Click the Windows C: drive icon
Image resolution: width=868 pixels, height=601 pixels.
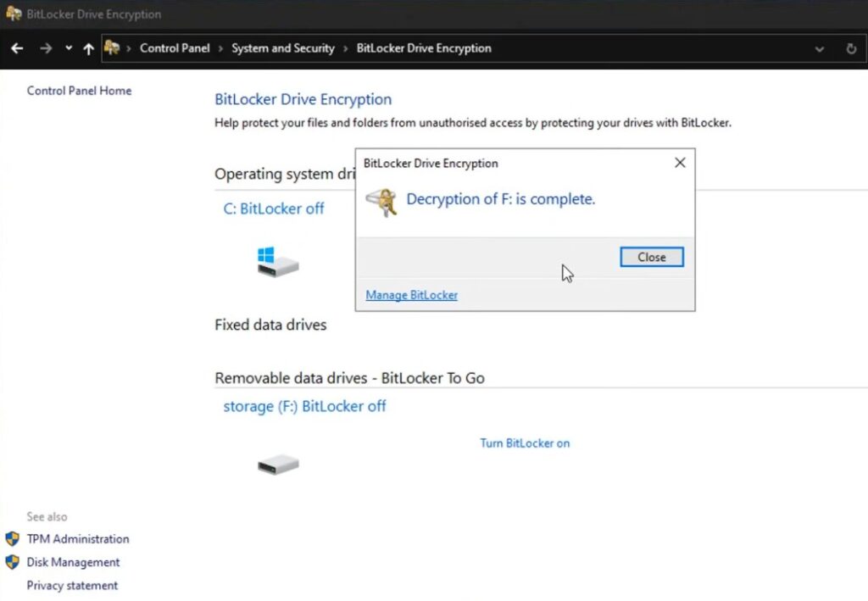pyautogui.click(x=278, y=262)
